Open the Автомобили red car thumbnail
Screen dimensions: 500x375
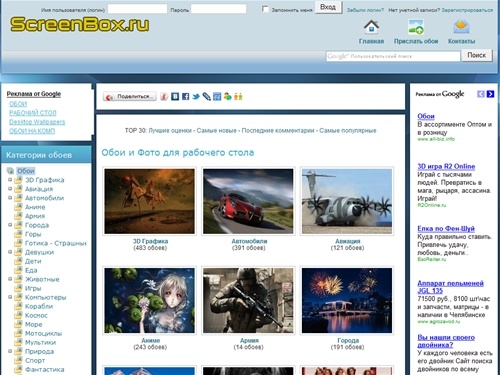pyautogui.click(x=248, y=201)
